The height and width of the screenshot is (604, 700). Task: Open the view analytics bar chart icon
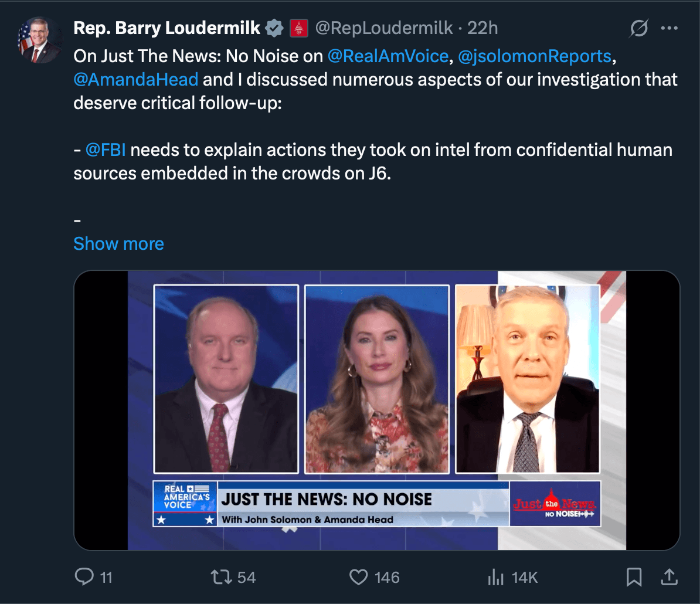[496, 577]
